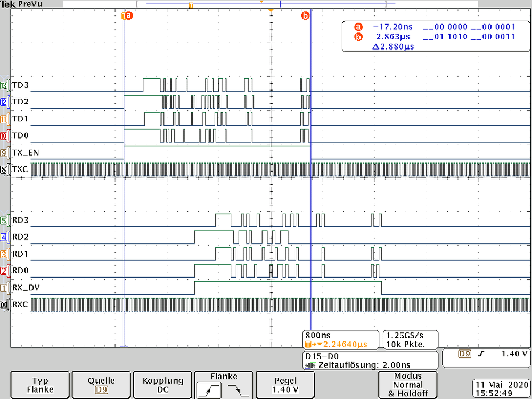Click cursor marker b above the waveform area
532x399 pixels.
[306, 16]
